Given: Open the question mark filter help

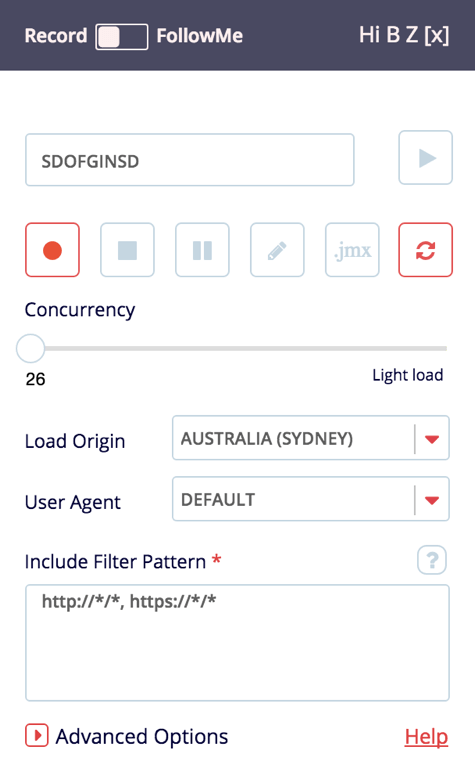Looking at the screenshot, I should click(432, 560).
